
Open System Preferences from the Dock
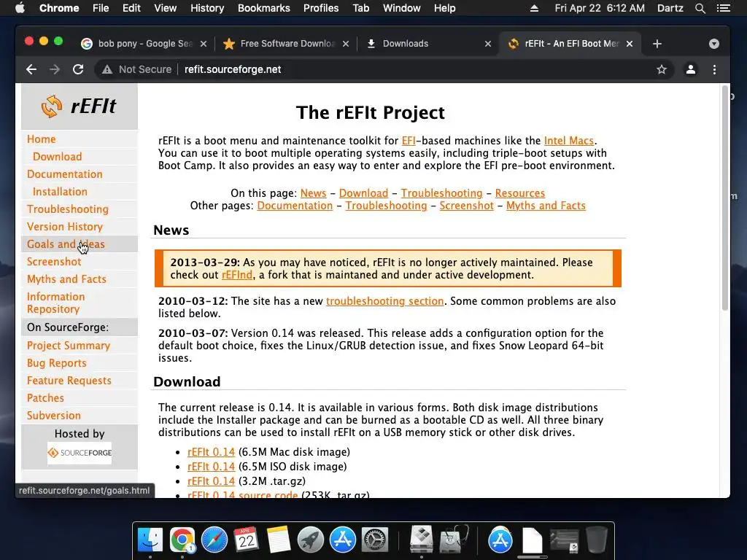click(375, 540)
